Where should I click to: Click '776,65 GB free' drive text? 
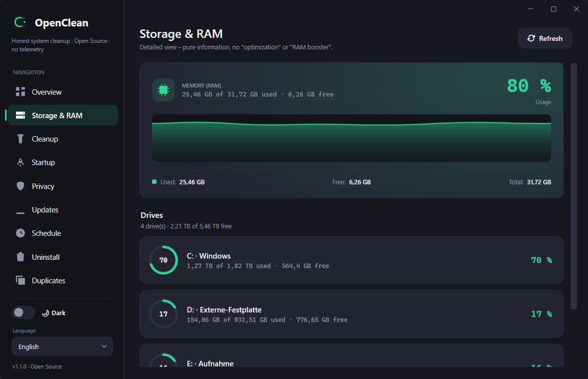pos(322,320)
